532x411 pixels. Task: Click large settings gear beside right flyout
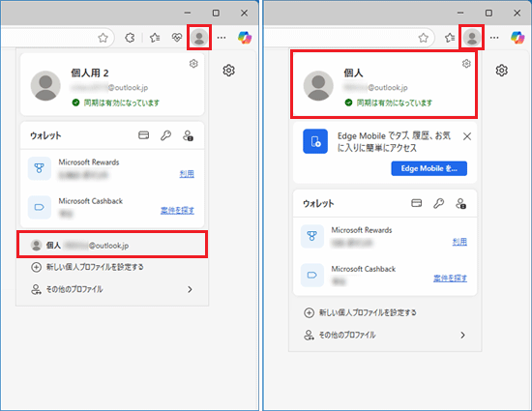click(501, 71)
